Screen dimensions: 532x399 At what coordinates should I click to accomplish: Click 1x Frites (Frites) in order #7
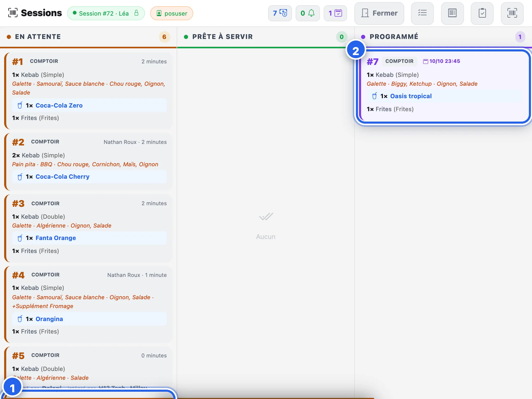[390, 109]
